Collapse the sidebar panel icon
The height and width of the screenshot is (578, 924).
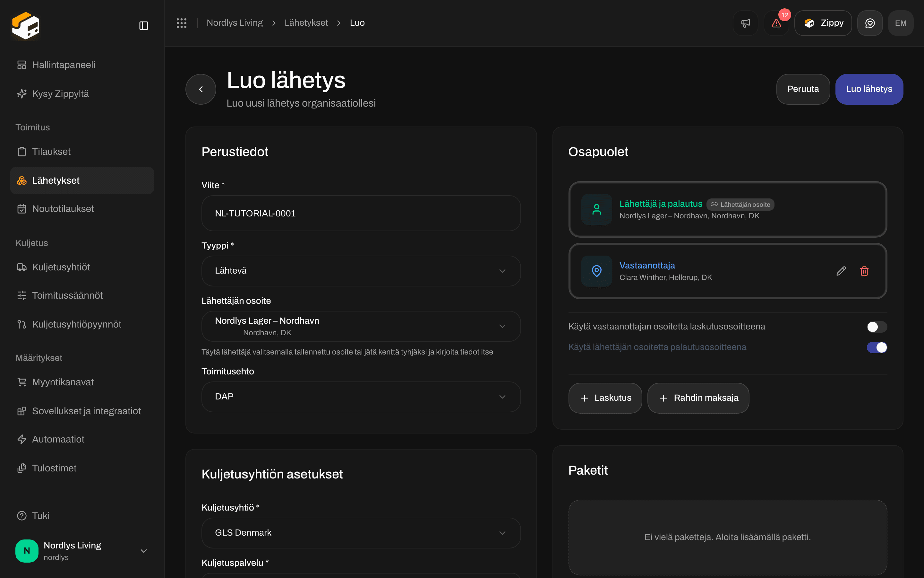click(143, 26)
